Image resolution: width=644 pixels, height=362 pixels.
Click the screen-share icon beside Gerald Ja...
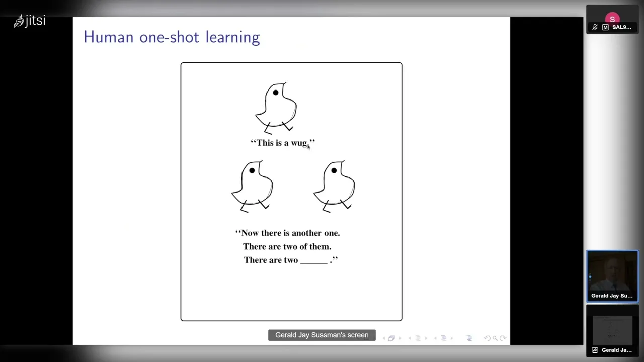pyautogui.click(x=595, y=350)
